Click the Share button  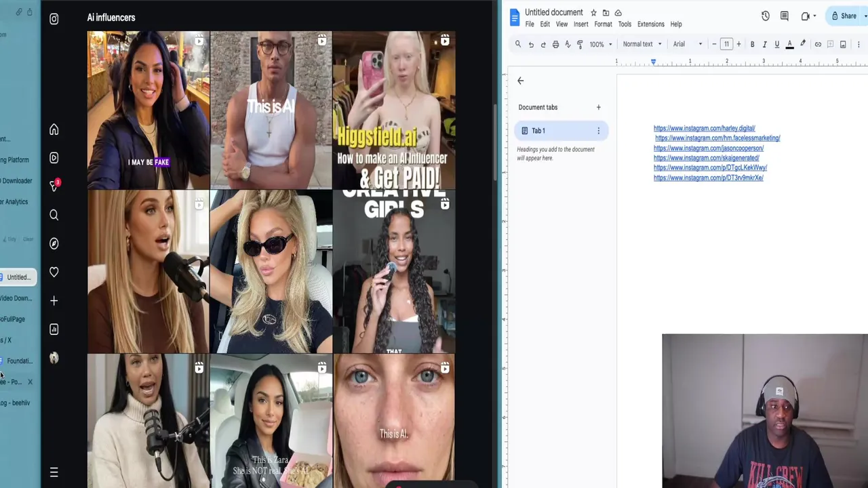tap(844, 16)
